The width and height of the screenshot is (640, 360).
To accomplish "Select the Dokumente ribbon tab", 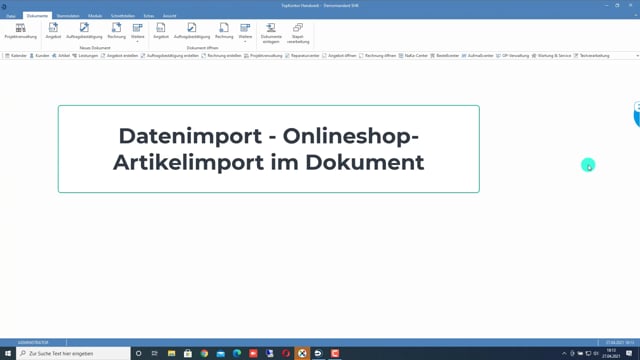I will [x=37, y=16].
